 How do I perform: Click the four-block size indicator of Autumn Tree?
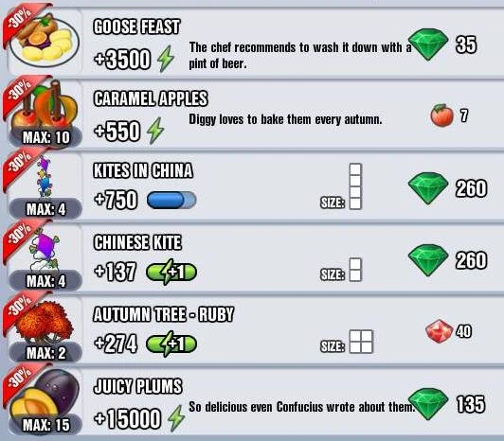(361, 342)
